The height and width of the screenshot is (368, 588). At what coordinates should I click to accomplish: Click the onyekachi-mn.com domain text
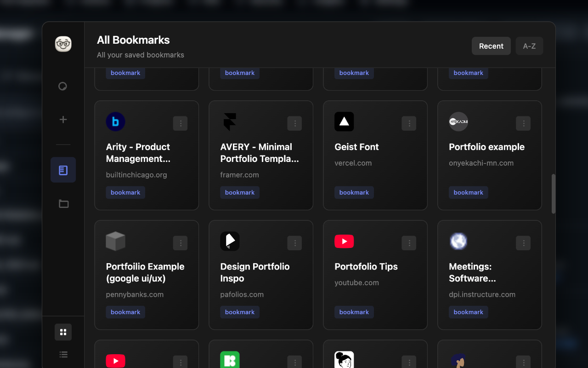[481, 163]
